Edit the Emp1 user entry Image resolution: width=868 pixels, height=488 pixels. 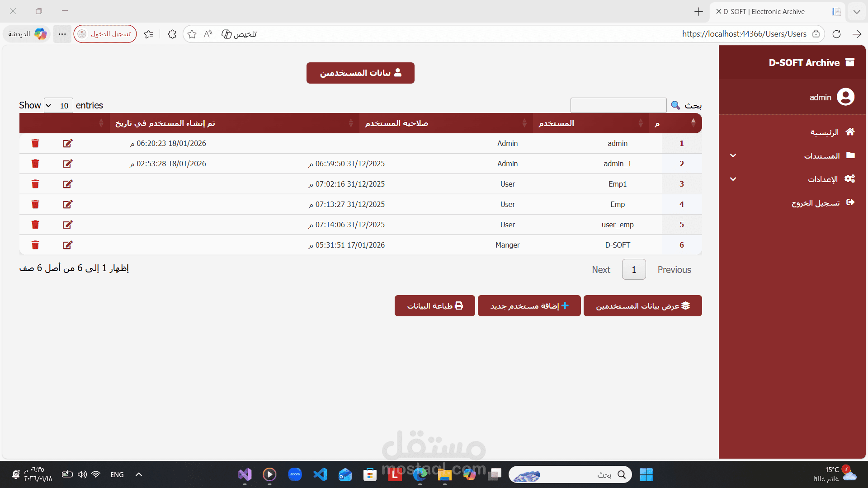point(68,184)
